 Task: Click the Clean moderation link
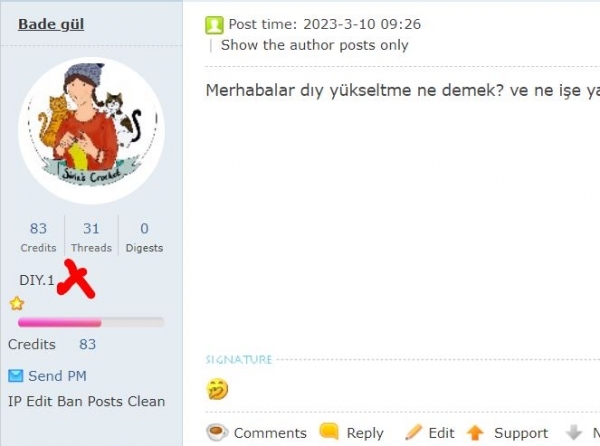pos(146,402)
